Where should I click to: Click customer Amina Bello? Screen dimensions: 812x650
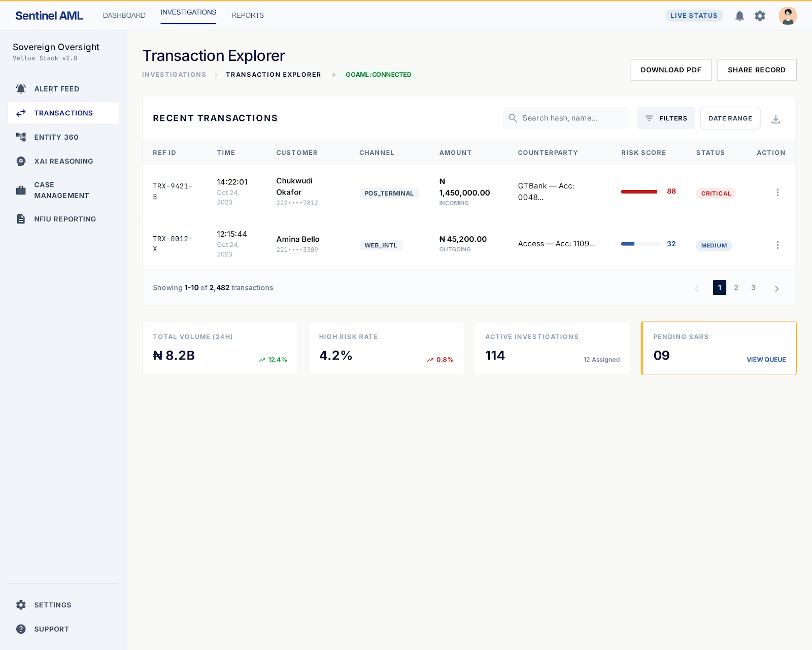click(298, 239)
